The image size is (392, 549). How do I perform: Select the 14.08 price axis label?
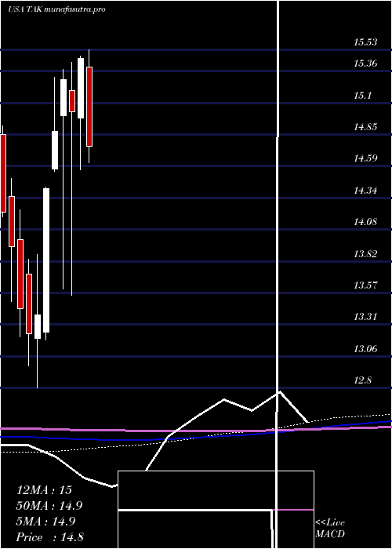point(365,222)
